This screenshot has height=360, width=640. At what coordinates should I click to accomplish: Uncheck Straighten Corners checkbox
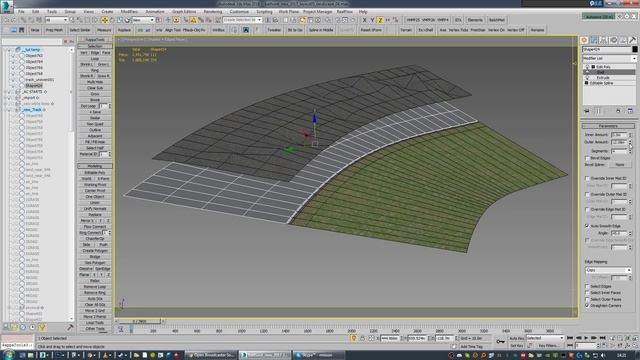[587, 305]
